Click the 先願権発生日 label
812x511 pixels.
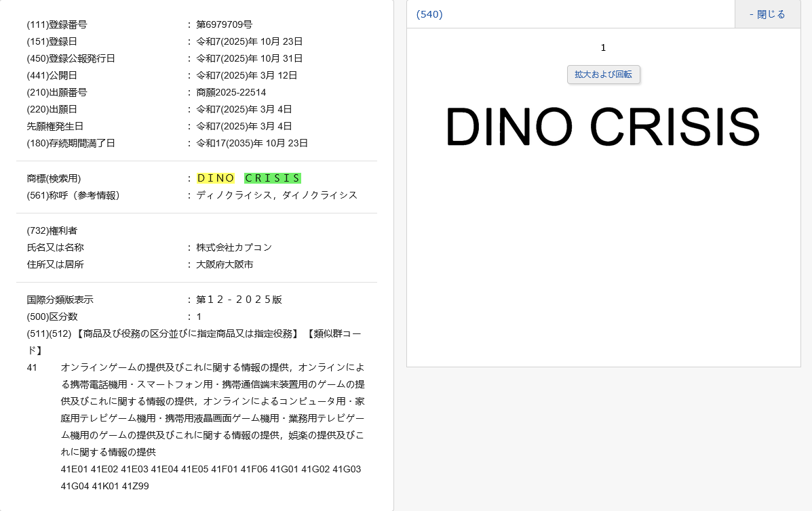pyautogui.click(x=56, y=126)
